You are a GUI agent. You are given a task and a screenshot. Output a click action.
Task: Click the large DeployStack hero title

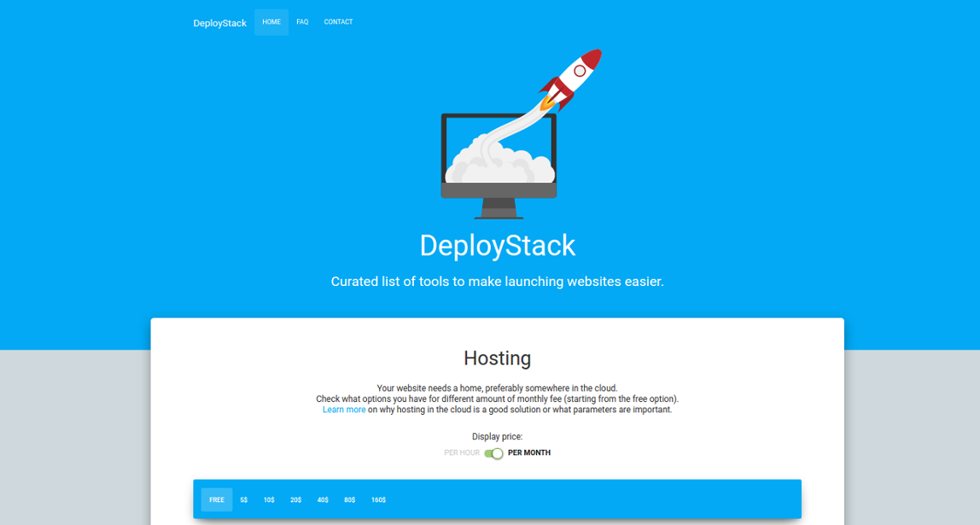point(498,245)
